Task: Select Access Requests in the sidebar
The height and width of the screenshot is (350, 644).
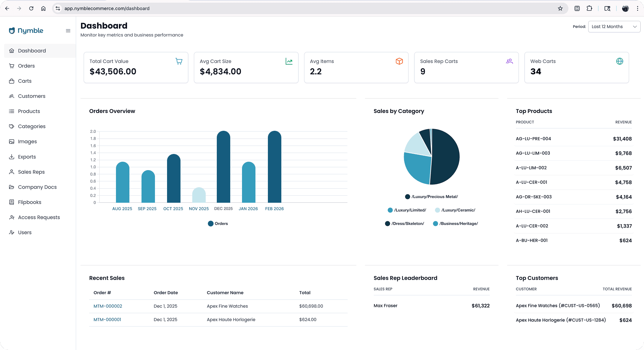Action: pos(11,217)
